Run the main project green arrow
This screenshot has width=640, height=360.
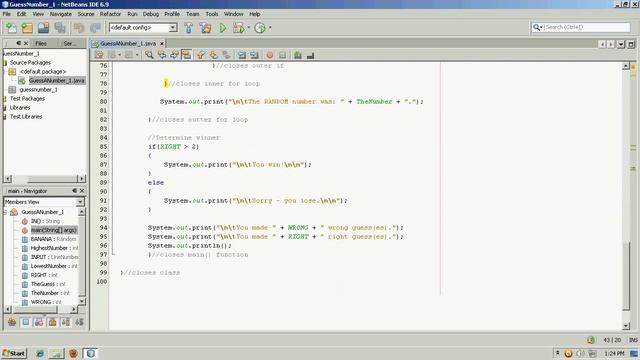pos(222,28)
